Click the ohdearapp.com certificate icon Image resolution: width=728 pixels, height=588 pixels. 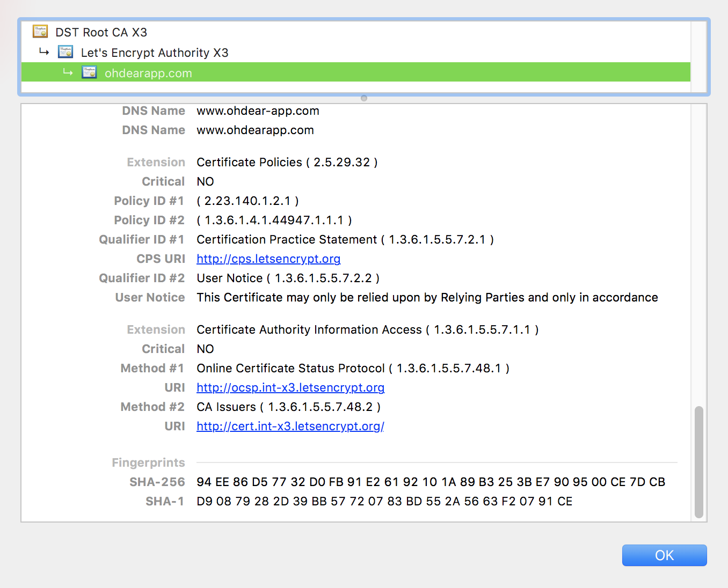click(x=89, y=72)
